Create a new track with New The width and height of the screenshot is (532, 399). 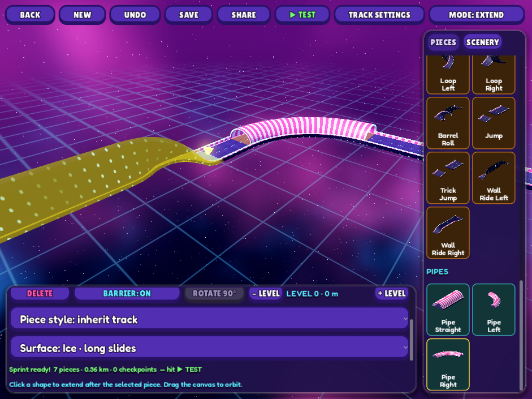click(x=82, y=15)
